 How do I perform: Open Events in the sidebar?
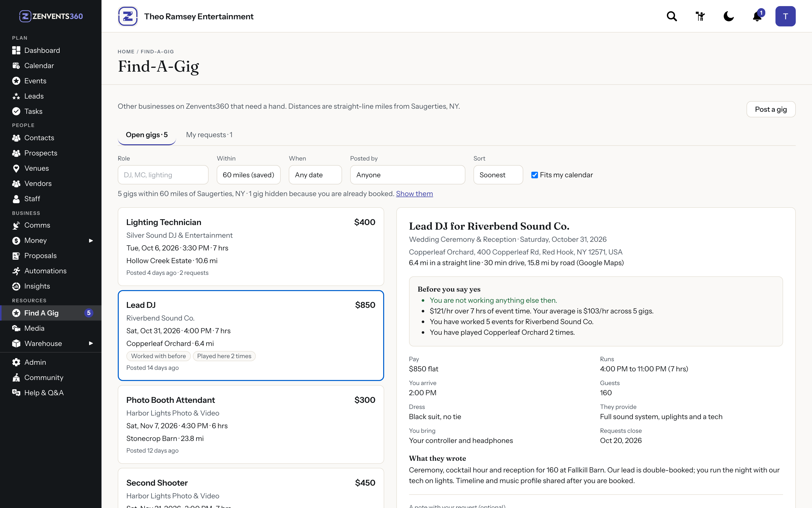pos(51,81)
